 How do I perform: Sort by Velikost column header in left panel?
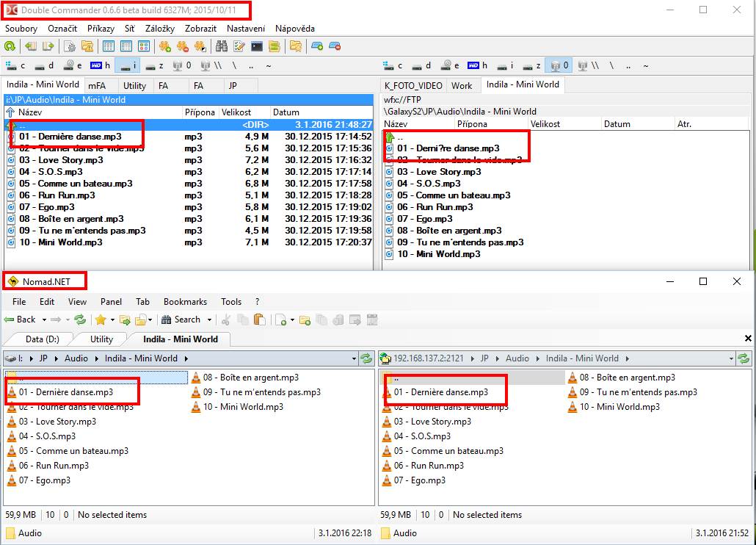click(x=236, y=112)
